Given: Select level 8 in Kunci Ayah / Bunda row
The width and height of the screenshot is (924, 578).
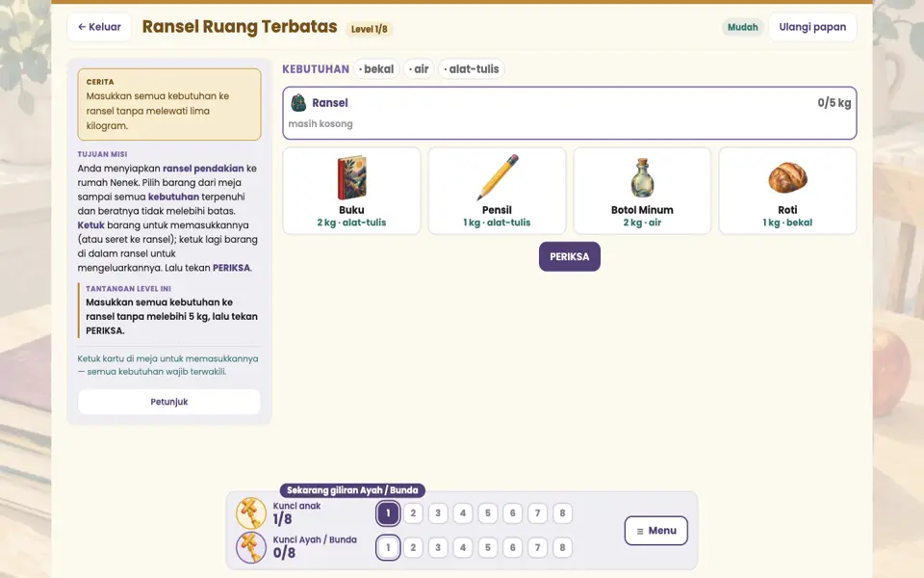Looking at the screenshot, I should coord(562,547).
